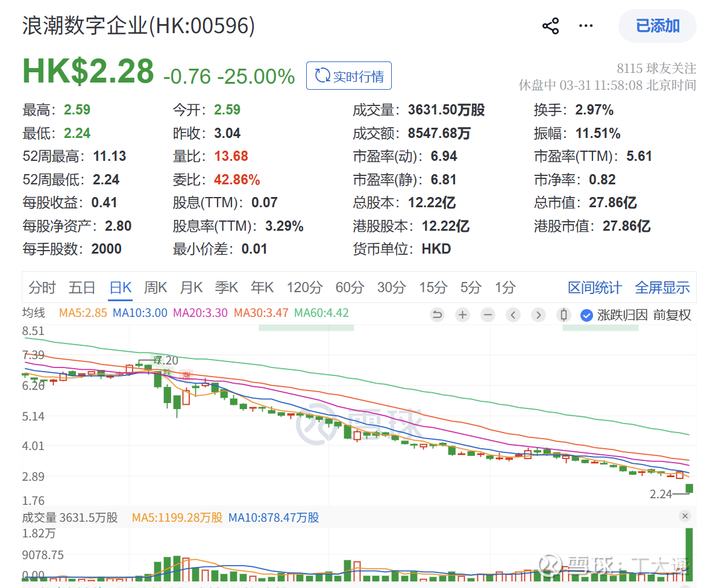Open the 60分 interval tab
Image resolution: width=710 pixels, height=588 pixels.
[x=350, y=287]
